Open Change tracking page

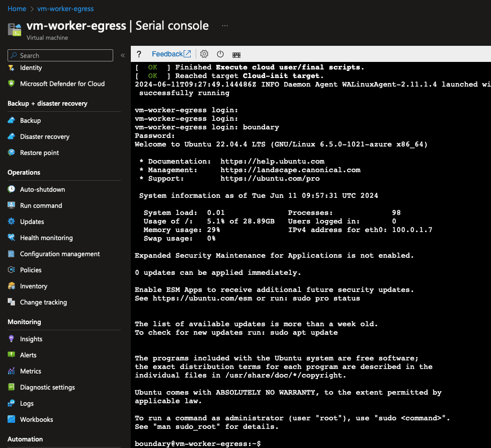click(43, 302)
